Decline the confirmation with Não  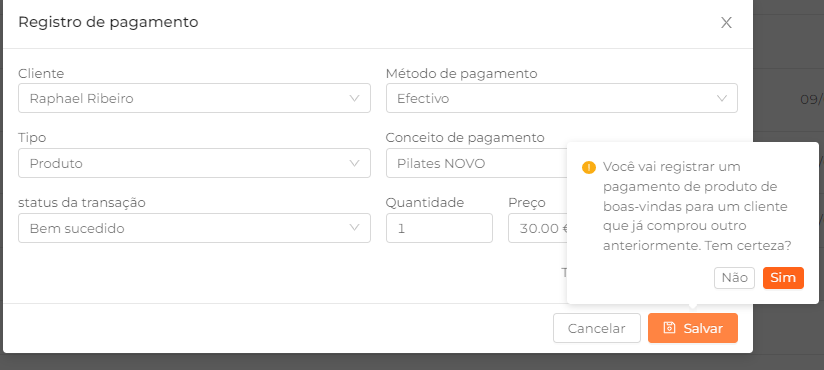point(734,278)
